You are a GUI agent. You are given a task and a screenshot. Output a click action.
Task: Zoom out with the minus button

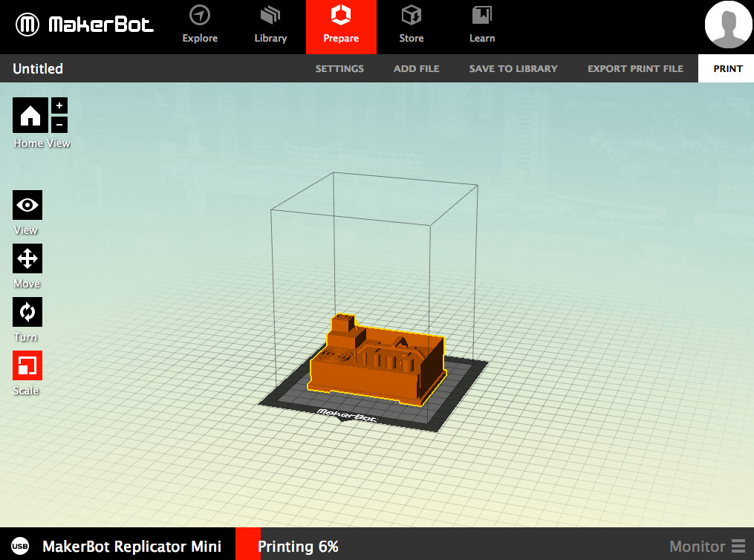click(x=59, y=125)
